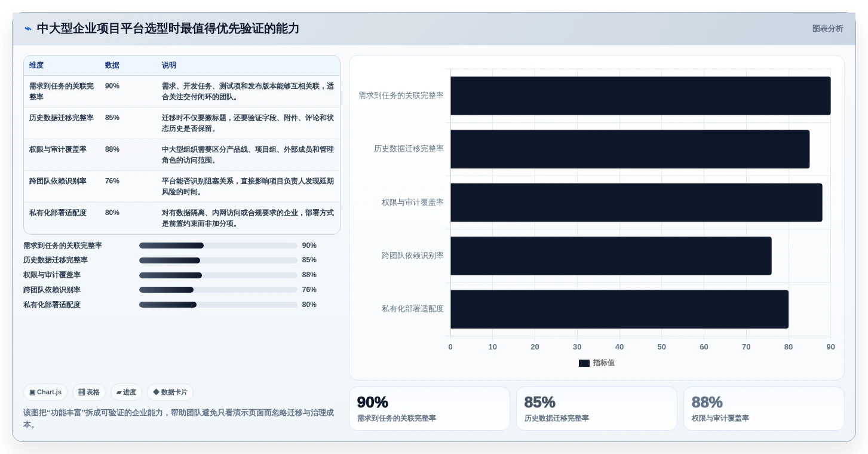Click the 90% value in the table
The height and width of the screenshot is (454, 868).
click(112, 86)
